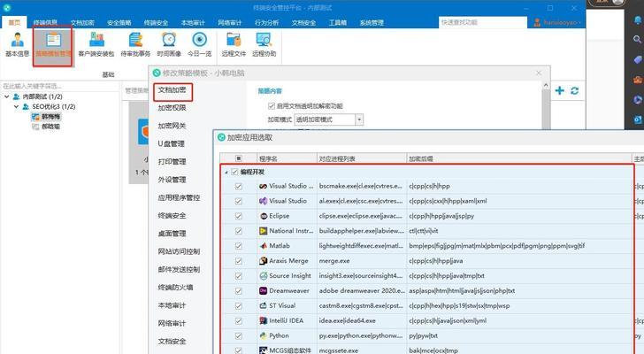Switch to the 终端信息 ribbon tab

pos(45,23)
